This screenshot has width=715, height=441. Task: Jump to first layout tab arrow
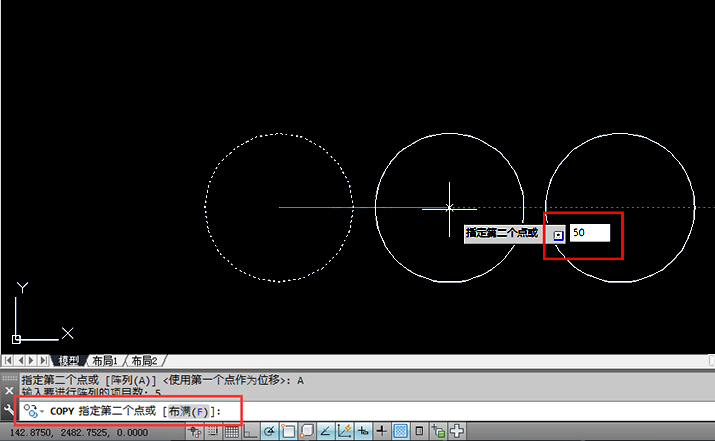tap(8, 361)
